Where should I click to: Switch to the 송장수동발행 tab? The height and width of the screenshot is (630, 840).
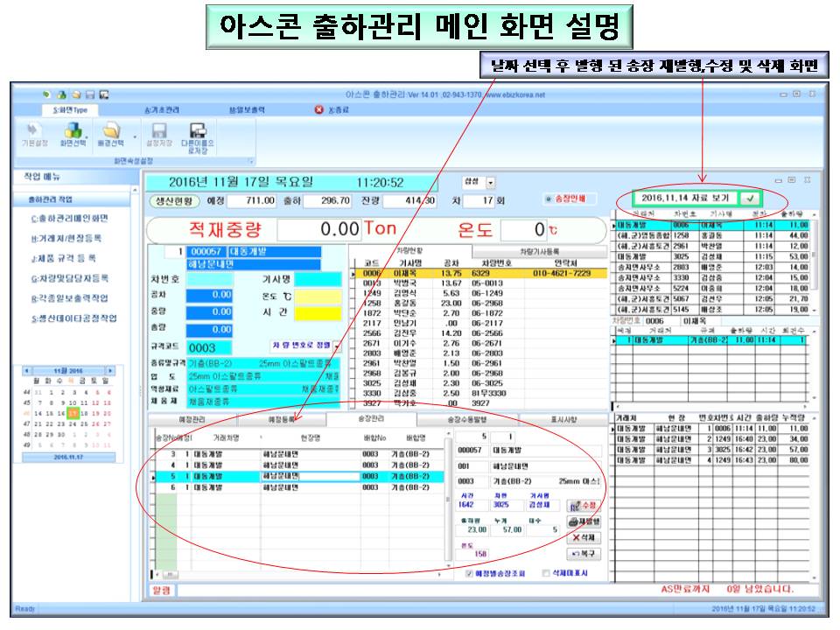(466, 419)
